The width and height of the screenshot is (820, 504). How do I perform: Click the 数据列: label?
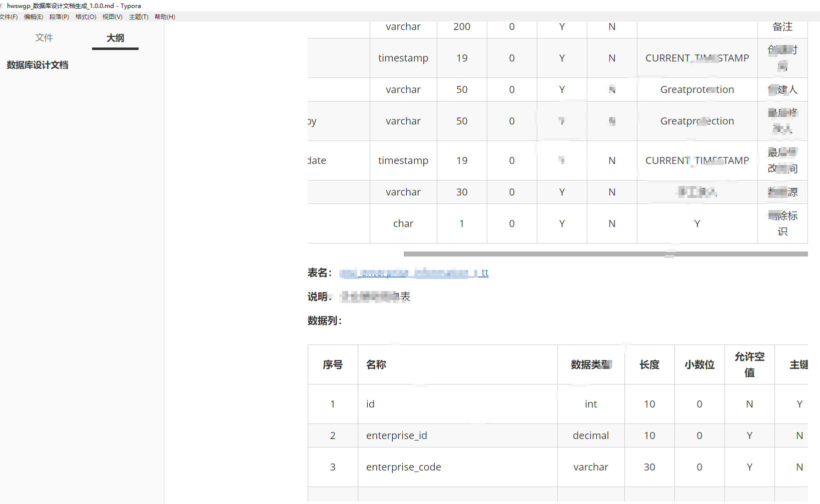[325, 320]
